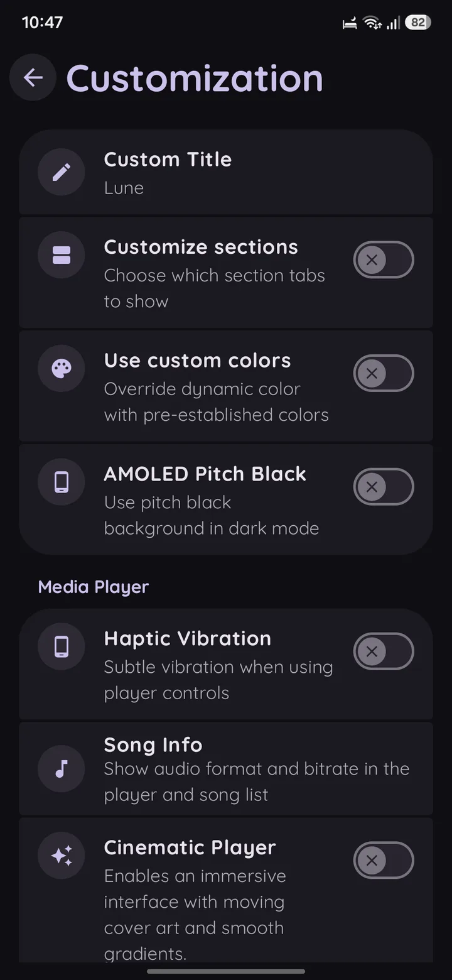
Task: Tap the phone icon beside Haptic Vibration
Action: pos(62,646)
